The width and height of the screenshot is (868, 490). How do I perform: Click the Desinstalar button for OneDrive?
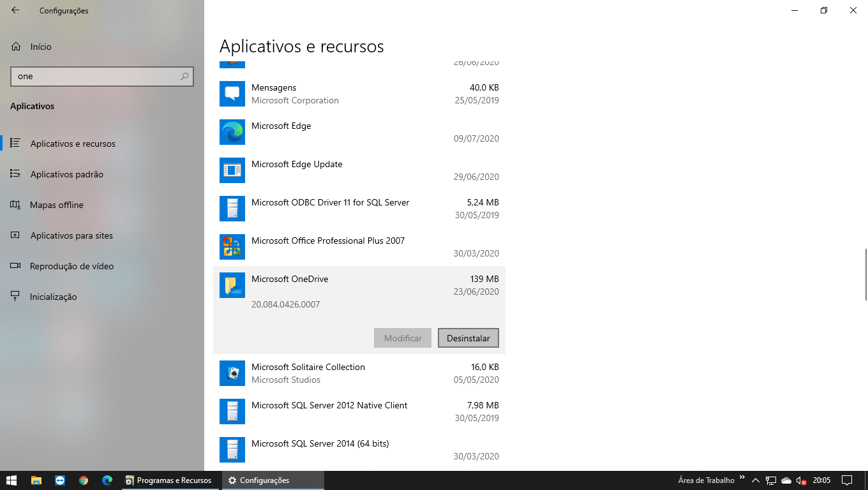(468, 338)
